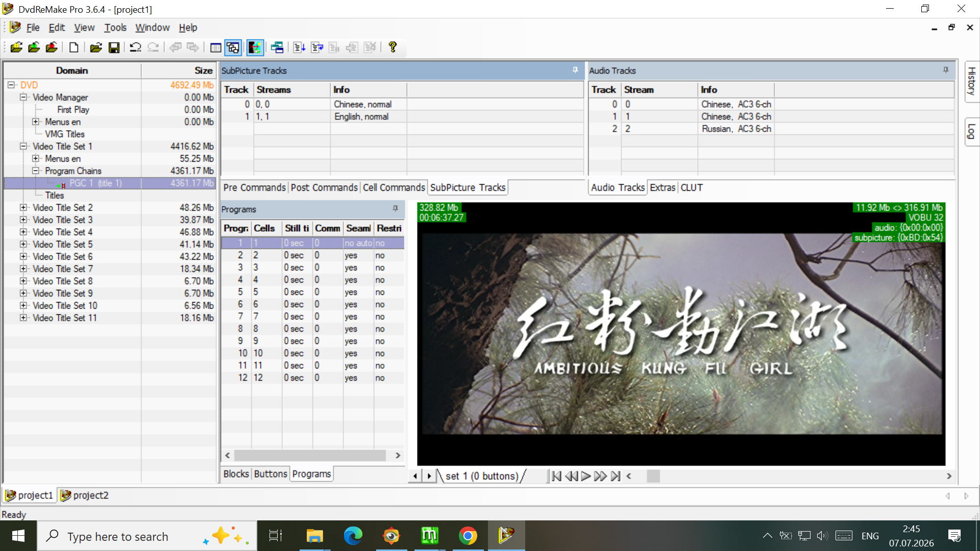Viewport: 980px width, 551px height.
Task: Play the video preview
Action: (x=586, y=476)
